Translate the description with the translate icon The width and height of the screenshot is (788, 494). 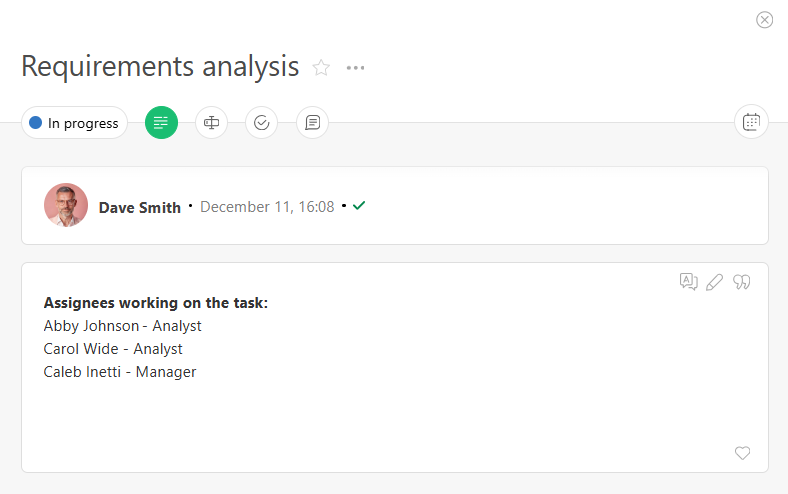(x=688, y=282)
